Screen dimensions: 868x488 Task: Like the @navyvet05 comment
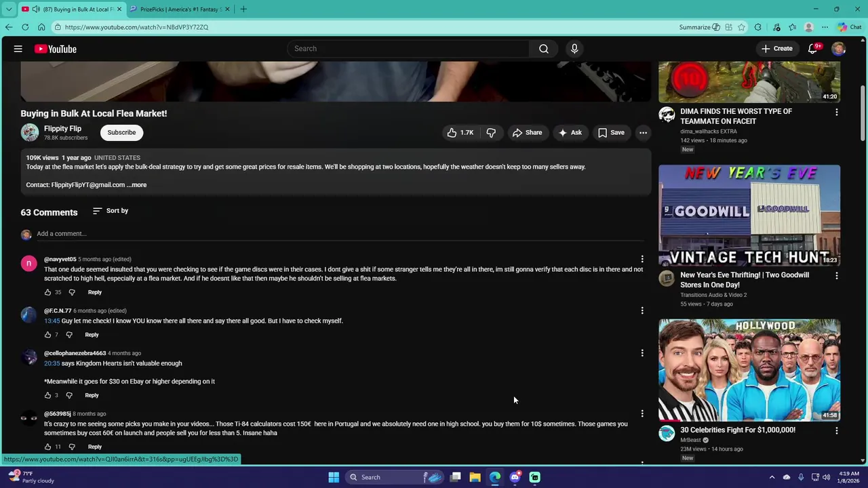pyautogui.click(x=47, y=293)
